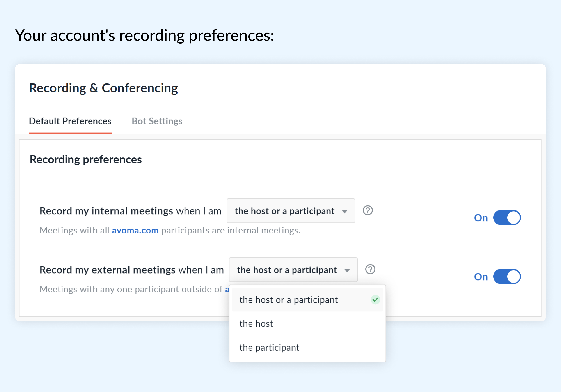Image resolution: width=561 pixels, height=392 pixels.
Task: Switch to the Bot Settings tab
Action: tap(157, 121)
